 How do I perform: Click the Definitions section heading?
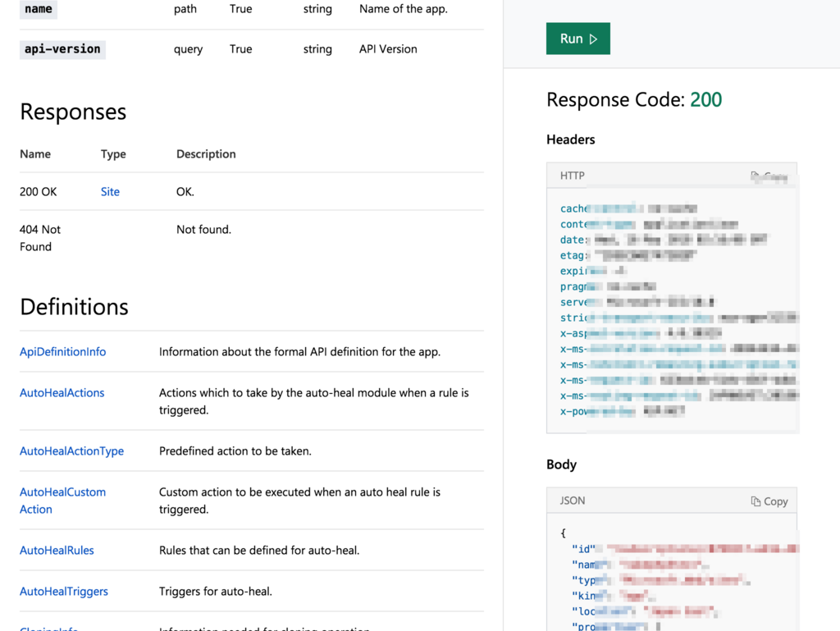pos(74,306)
